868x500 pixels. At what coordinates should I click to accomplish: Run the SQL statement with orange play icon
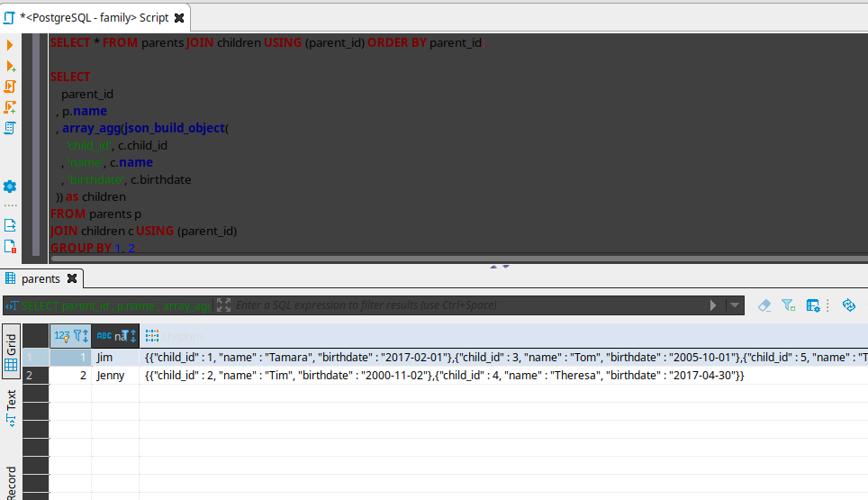click(x=9, y=45)
